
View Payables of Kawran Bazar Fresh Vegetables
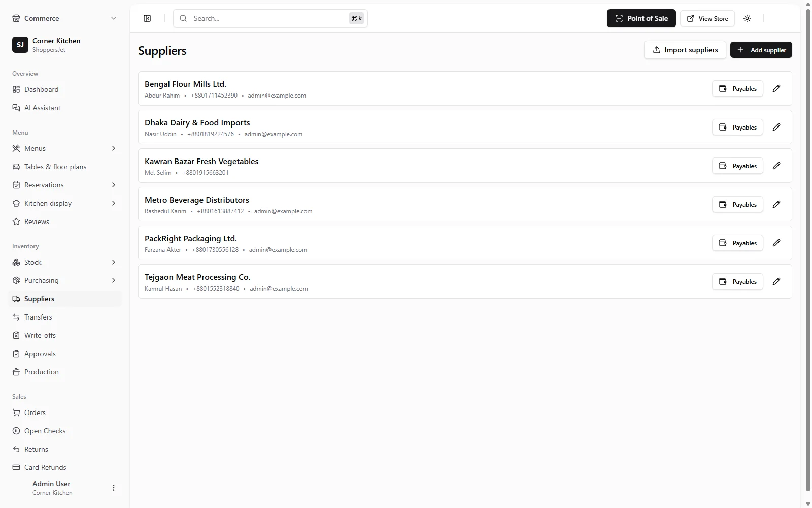[737, 166]
